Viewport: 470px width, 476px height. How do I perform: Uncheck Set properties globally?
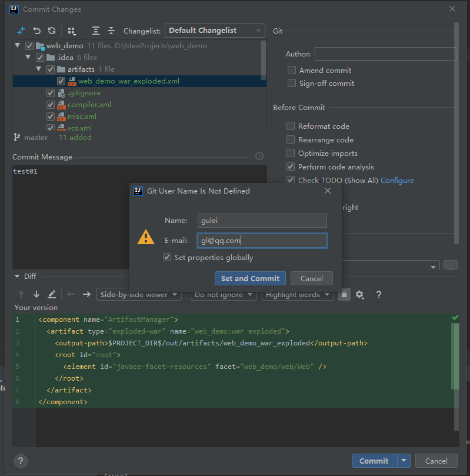tap(167, 258)
